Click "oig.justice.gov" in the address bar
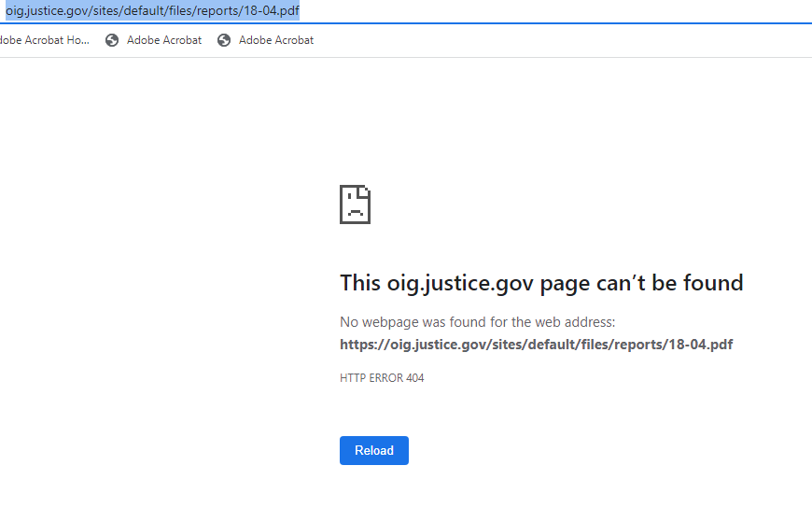This screenshot has width=812, height=522. pyautogui.click(x=45, y=10)
